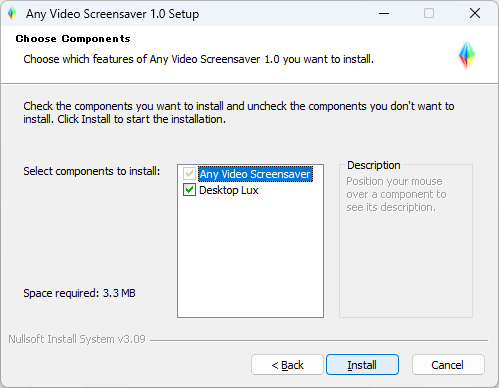Select the Desktop Lux component label

click(229, 190)
